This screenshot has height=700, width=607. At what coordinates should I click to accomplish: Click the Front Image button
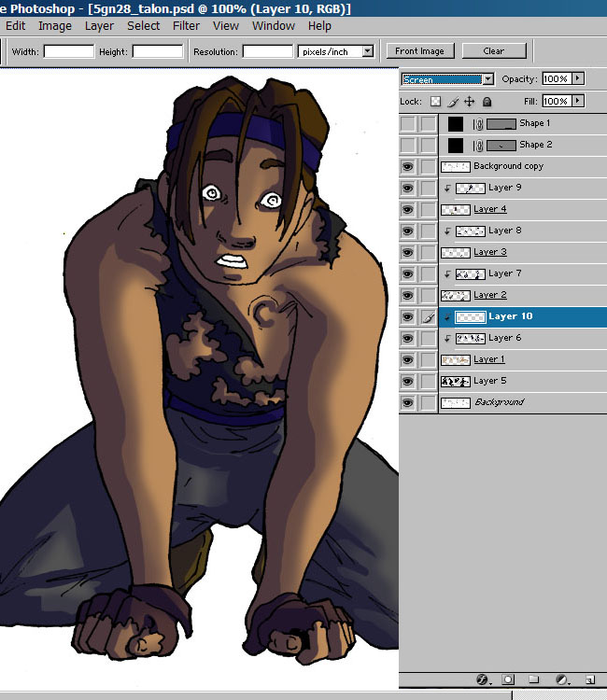pos(419,51)
